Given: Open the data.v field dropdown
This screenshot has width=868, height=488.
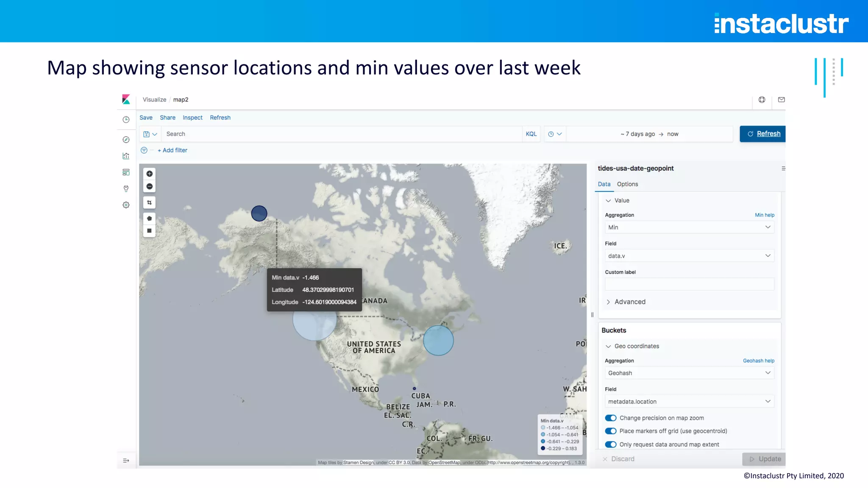Looking at the screenshot, I should coord(690,256).
